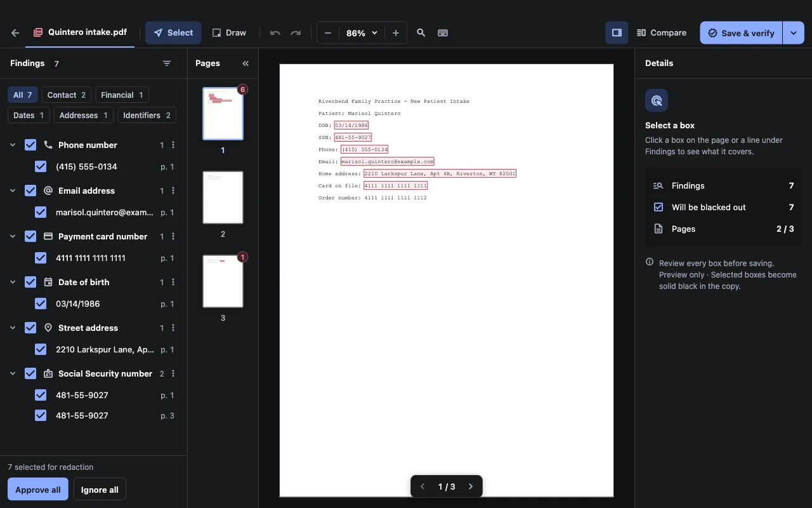
Task: Open the Findings filter icon
Action: tap(167, 63)
